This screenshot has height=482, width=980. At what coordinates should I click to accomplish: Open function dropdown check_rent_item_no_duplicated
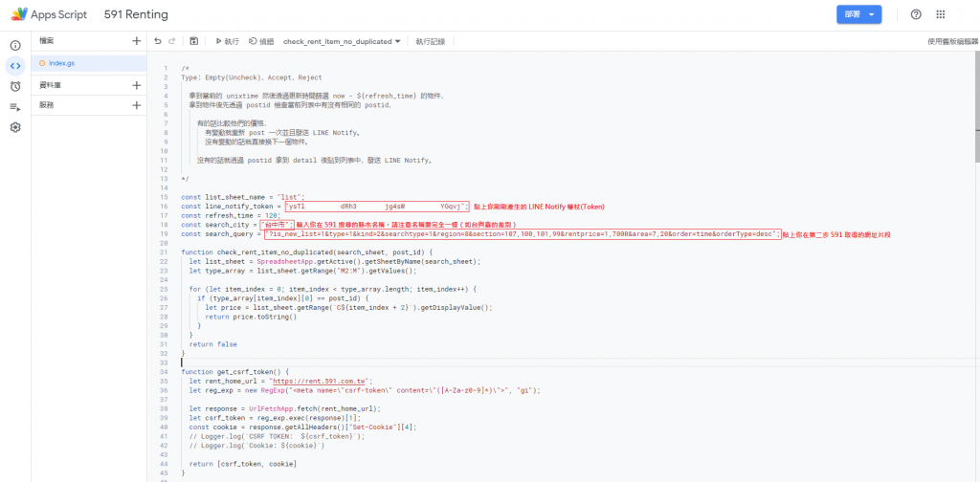click(x=342, y=42)
